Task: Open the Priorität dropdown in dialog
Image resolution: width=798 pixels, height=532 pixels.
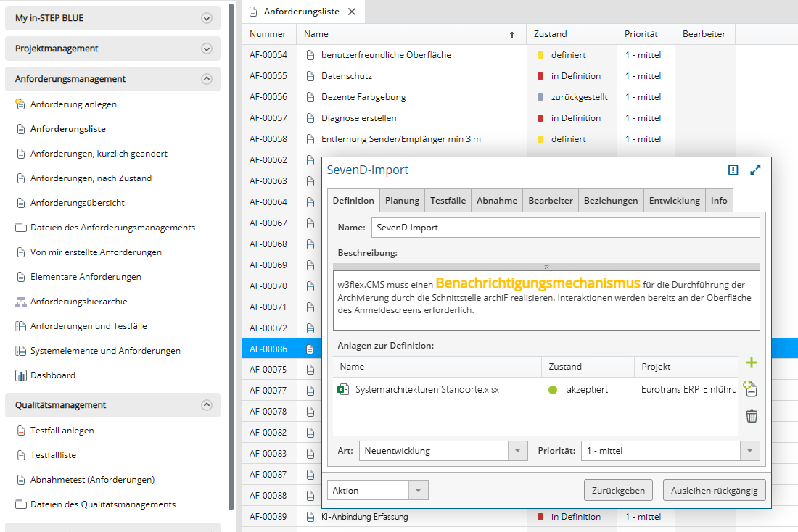Action: pos(749,451)
